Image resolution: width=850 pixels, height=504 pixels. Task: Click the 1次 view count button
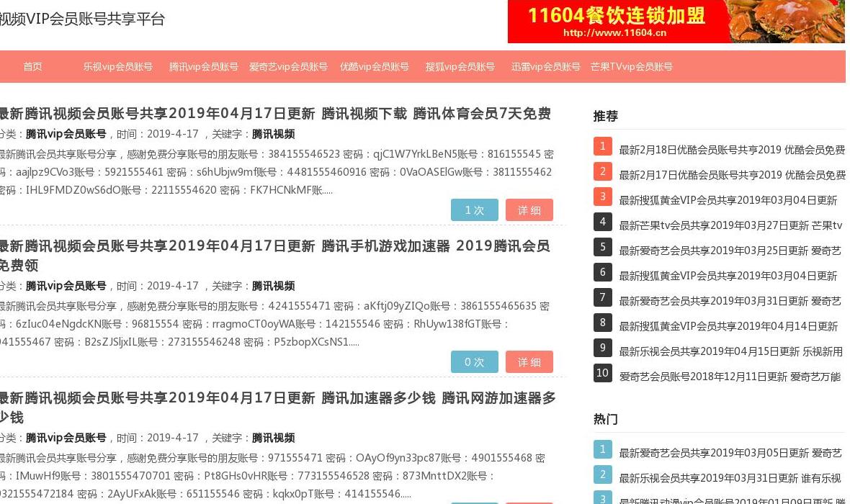pyautogui.click(x=474, y=210)
